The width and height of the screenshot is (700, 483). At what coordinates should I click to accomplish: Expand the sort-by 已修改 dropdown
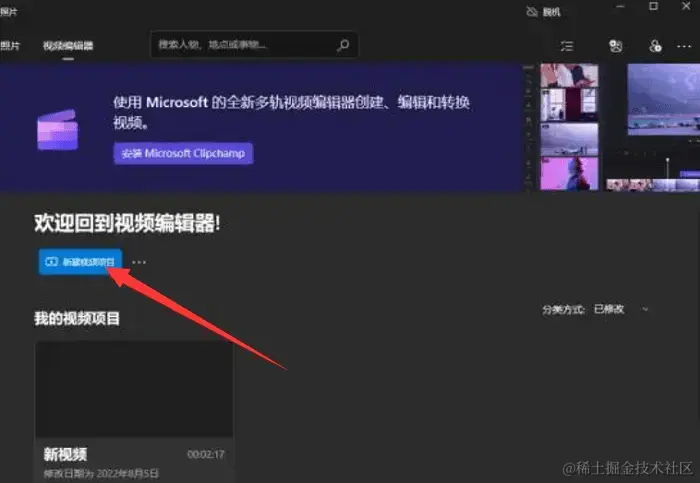point(621,309)
